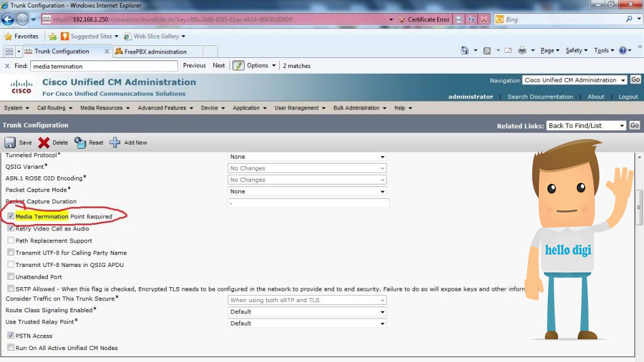
Task: Click the Next find match button
Action: 218,65
